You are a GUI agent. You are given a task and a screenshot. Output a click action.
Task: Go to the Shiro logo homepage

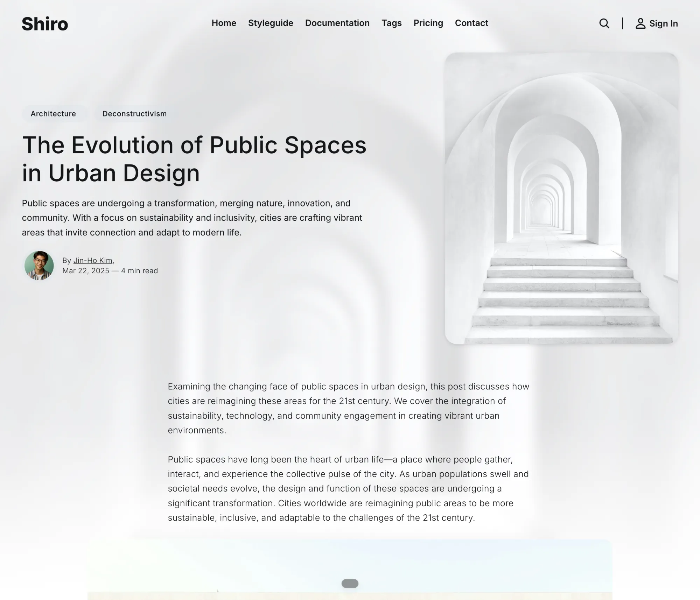45,24
